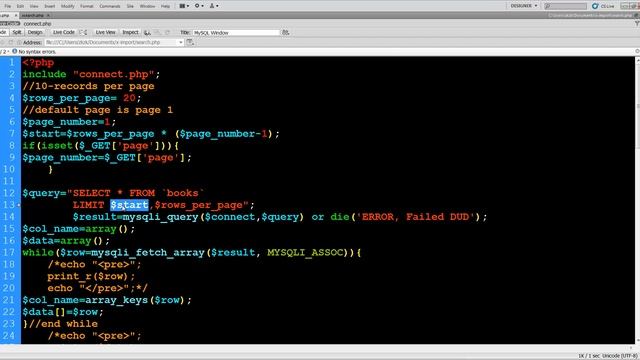Close the second document tab

pyautogui.click(x=48, y=16)
